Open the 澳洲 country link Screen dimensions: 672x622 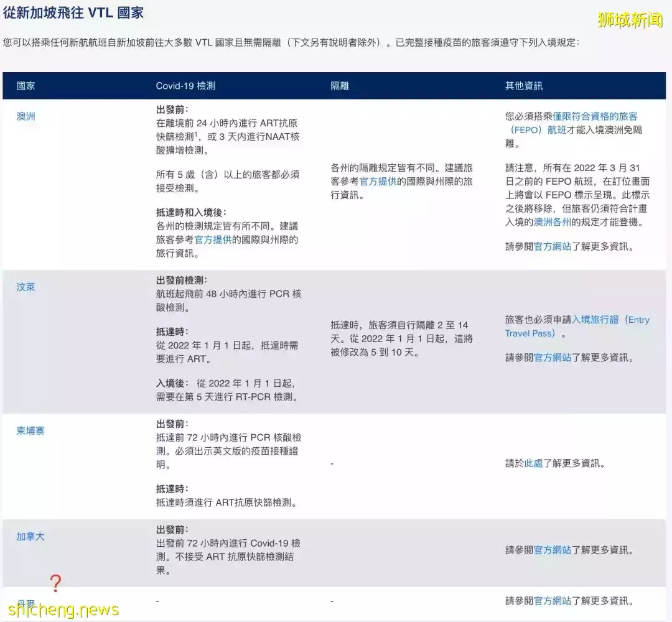click(25, 116)
